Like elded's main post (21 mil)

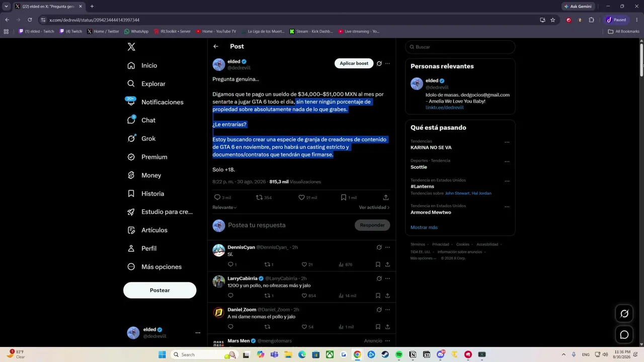302,198
